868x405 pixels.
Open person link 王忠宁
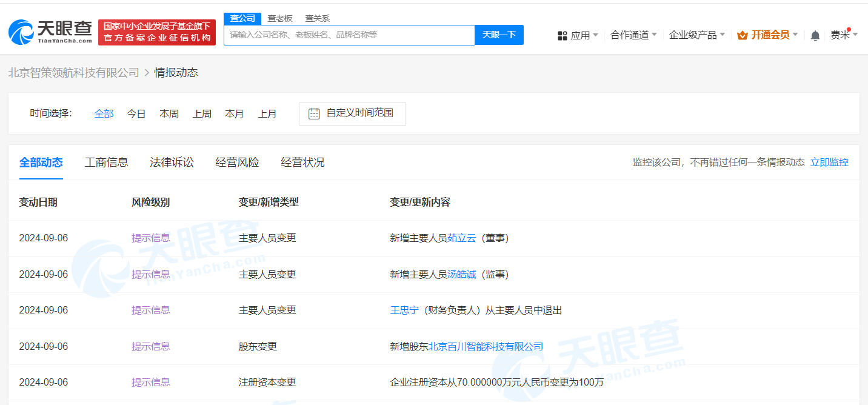[404, 310]
